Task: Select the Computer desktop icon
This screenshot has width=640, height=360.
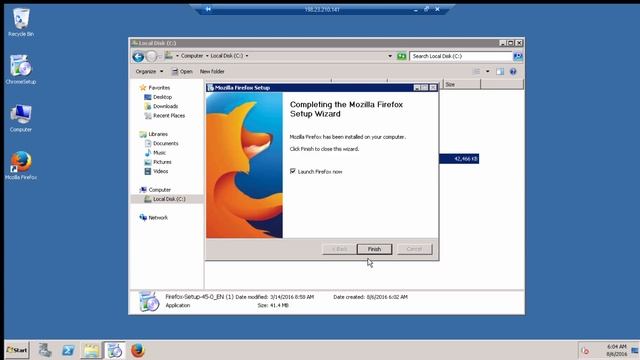Action: coord(21,118)
